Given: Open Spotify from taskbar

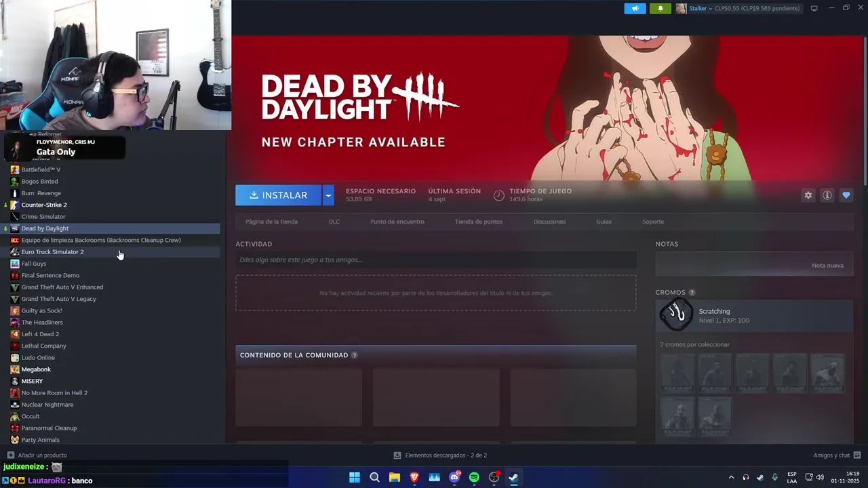Looking at the screenshot, I should (474, 477).
